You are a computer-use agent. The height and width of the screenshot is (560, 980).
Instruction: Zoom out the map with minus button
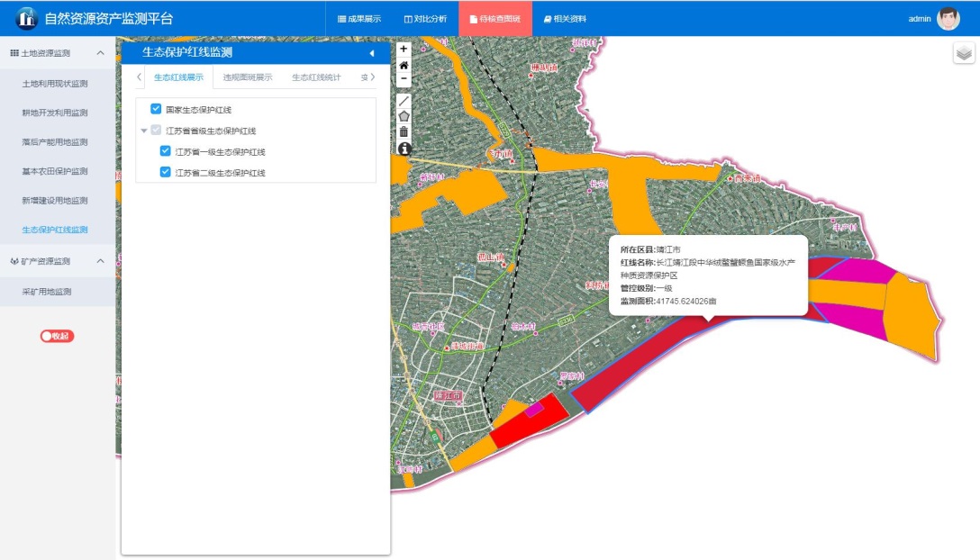404,79
